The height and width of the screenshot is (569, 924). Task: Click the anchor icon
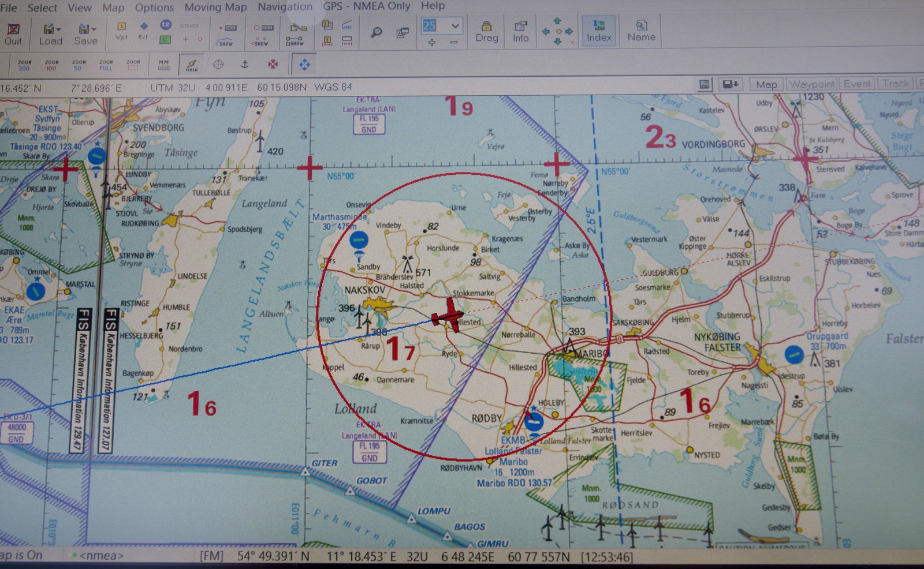pos(245,65)
